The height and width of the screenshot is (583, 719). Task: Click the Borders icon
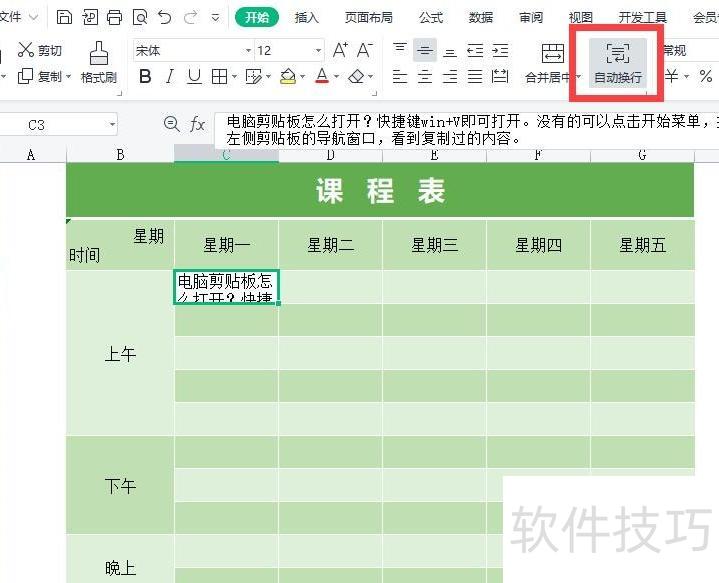pos(219,76)
